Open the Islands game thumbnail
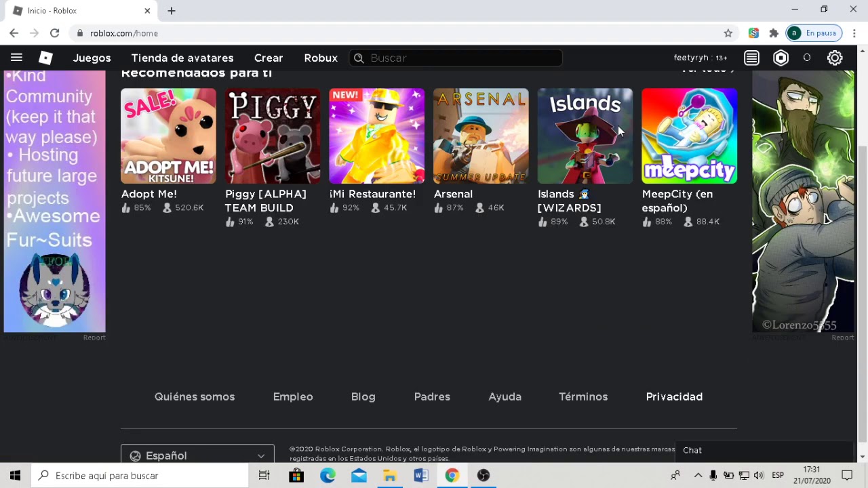Viewport: 868px width, 488px height. pos(585,136)
